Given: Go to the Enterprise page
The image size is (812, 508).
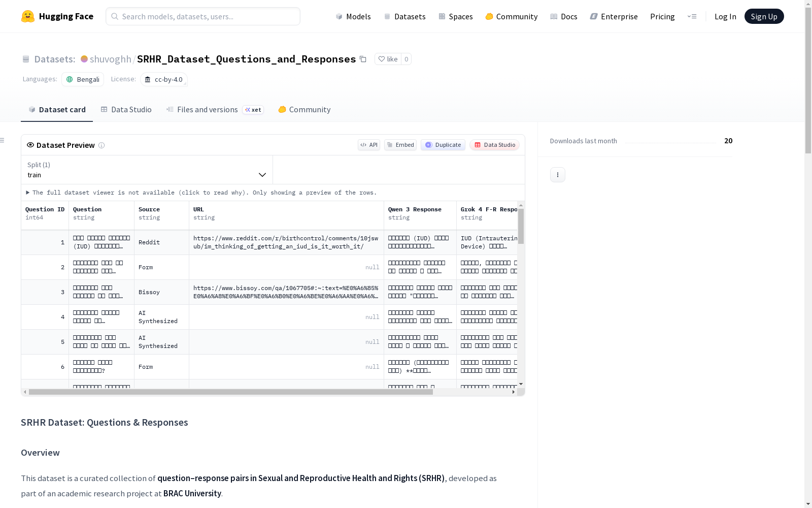Looking at the screenshot, I should pyautogui.click(x=614, y=16).
